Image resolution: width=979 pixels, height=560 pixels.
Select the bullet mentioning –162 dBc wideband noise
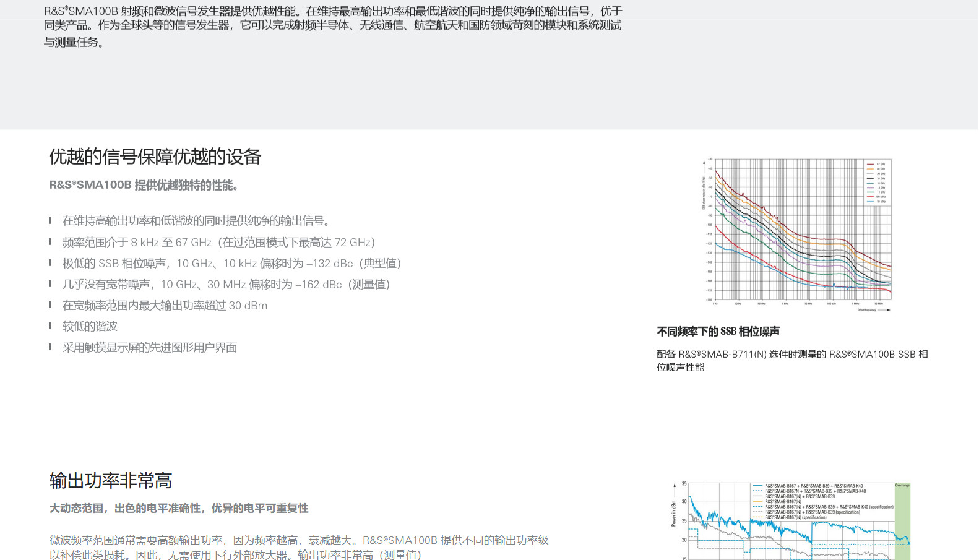coord(226,285)
